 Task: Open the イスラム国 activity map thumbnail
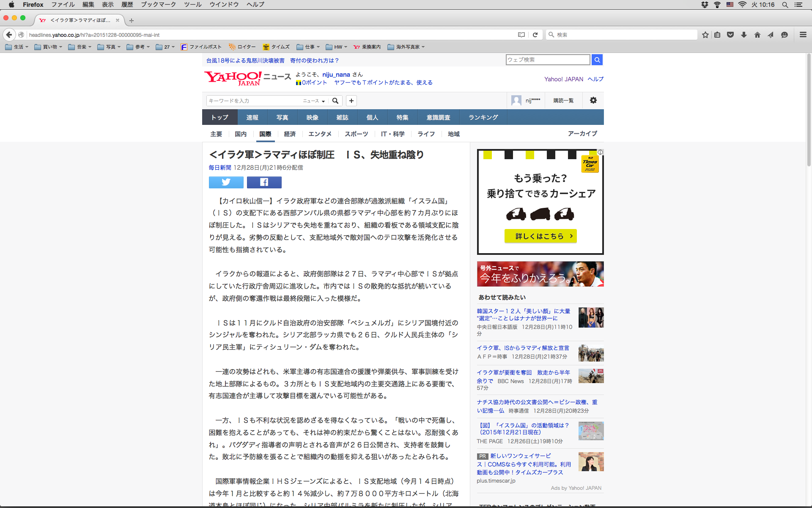click(x=591, y=431)
